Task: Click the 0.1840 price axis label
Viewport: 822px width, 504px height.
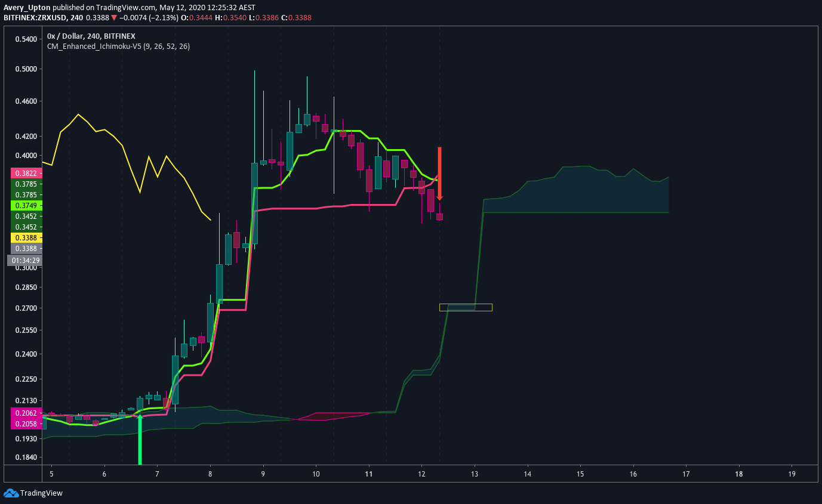Action: pos(26,457)
